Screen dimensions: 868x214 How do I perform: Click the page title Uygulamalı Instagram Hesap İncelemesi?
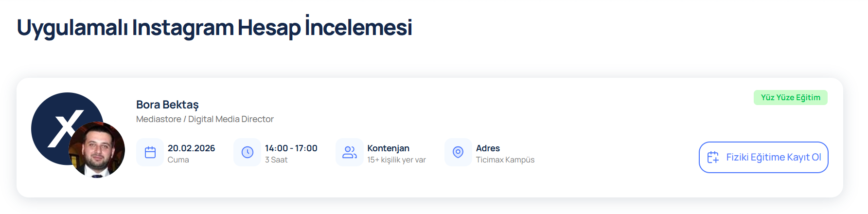(214, 27)
